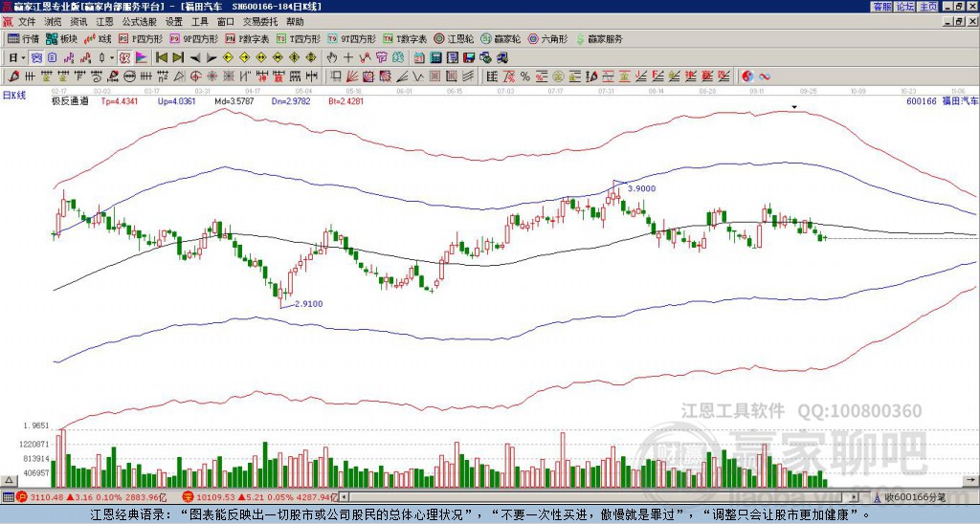Move chart right with black arrow icon
Image resolution: width=980 pixels, height=524 pixels.
(212, 58)
